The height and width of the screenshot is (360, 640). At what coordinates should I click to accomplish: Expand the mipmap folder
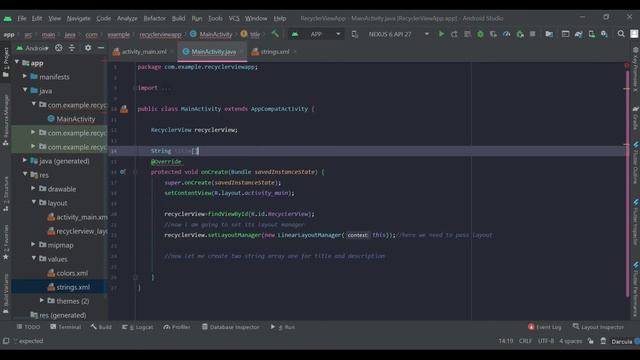click(33, 244)
